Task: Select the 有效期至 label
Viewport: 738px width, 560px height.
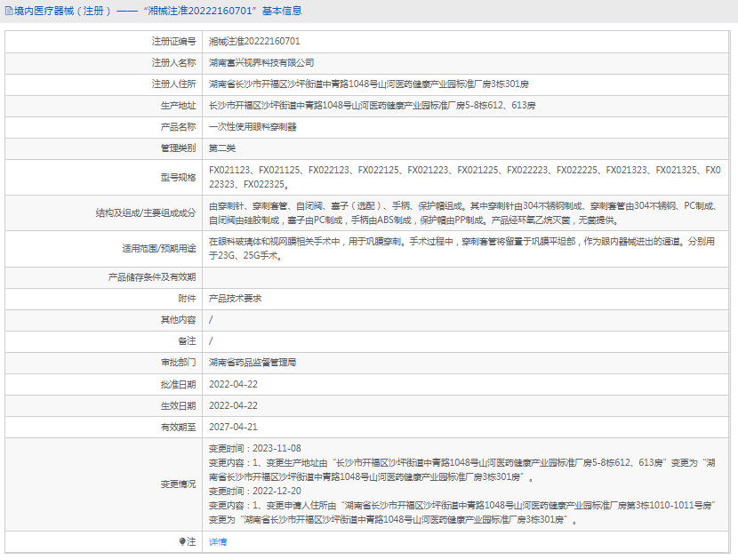Action: point(179,427)
